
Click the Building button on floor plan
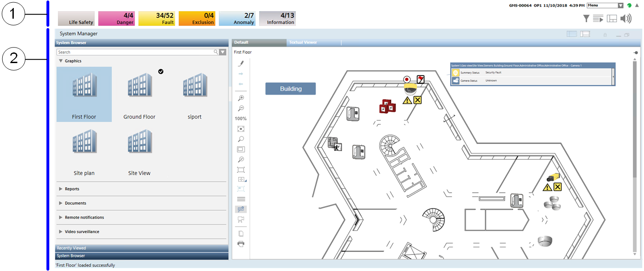(x=291, y=89)
